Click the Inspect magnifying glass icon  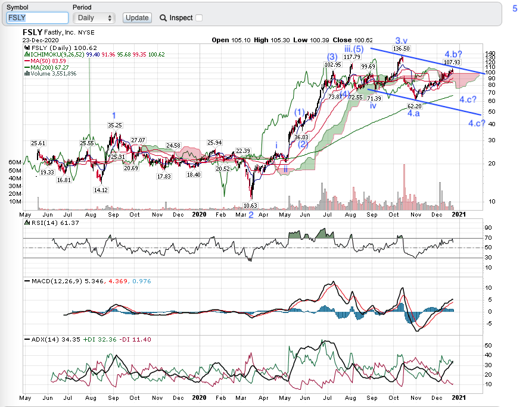[163, 18]
